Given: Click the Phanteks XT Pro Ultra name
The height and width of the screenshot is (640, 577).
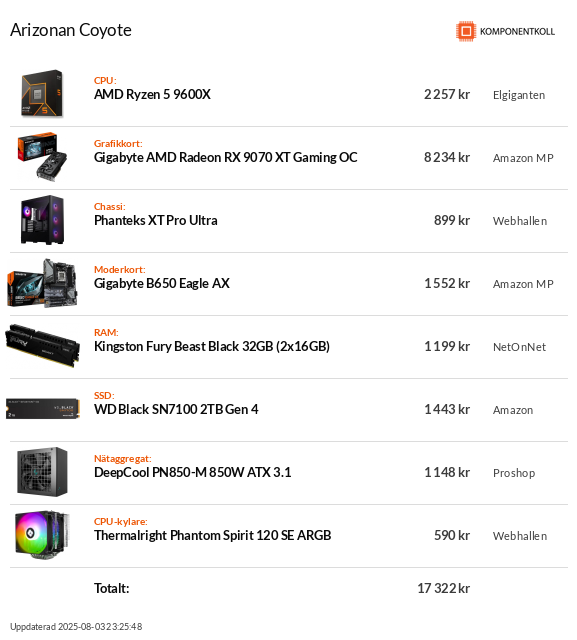Looking at the screenshot, I should [x=155, y=220].
